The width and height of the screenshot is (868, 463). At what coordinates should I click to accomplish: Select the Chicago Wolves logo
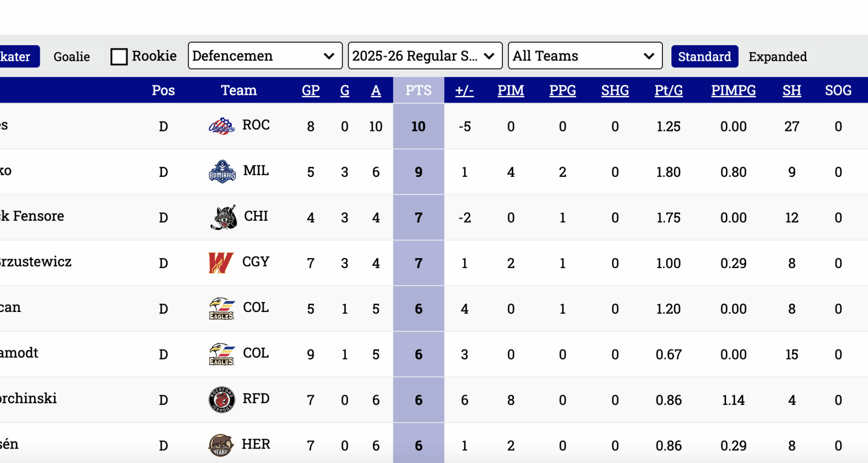tap(223, 217)
